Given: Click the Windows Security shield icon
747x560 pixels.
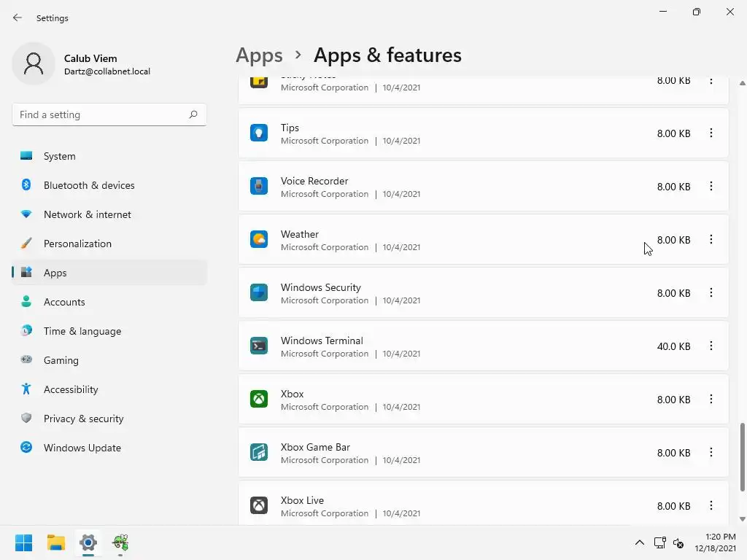Looking at the screenshot, I should click(259, 293).
